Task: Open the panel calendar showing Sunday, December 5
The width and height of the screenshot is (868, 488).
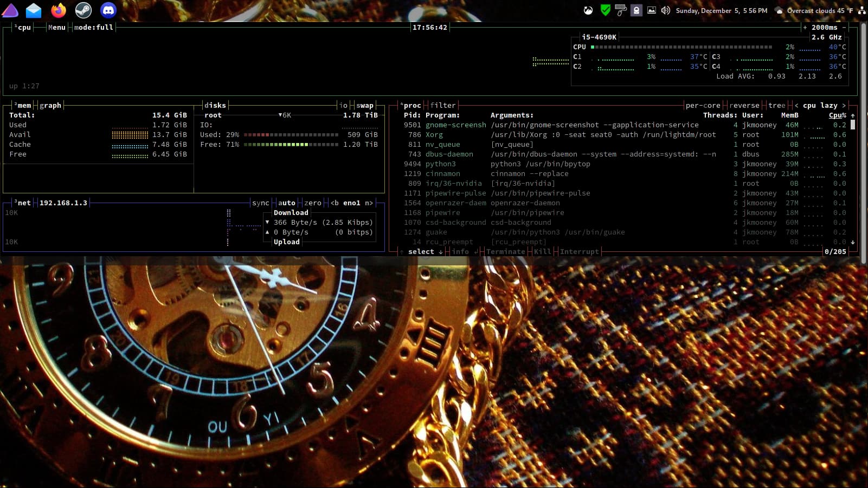Action: (x=722, y=11)
